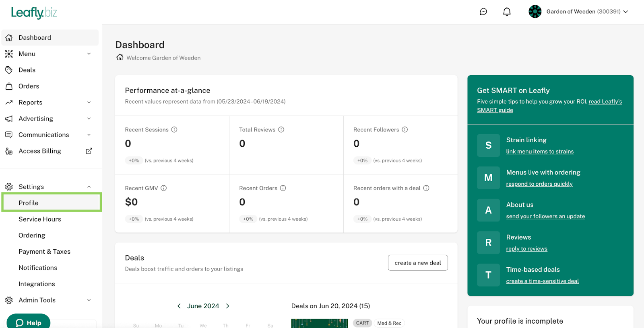This screenshot has width=644, height=328.
Task: Click link menu items to strains
Action: 540,152
